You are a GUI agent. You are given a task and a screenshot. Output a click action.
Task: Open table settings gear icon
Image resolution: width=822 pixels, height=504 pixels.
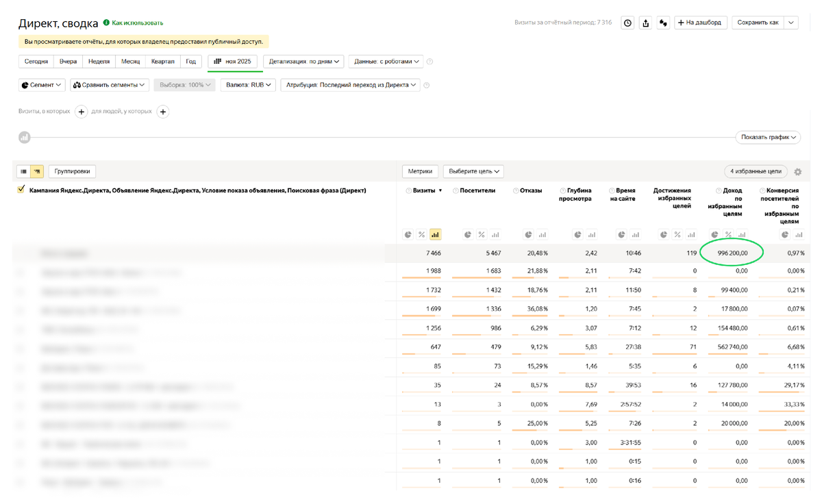pos(797,172)
